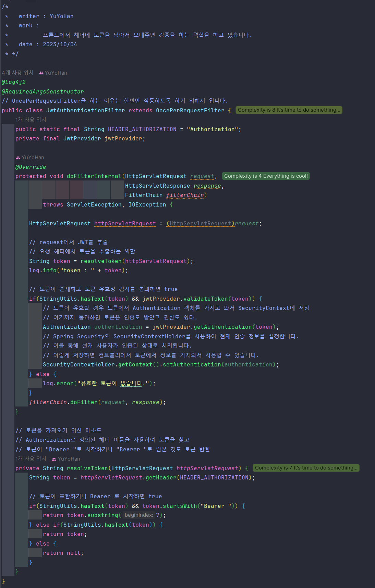Screen dimensions: 375x588
Task: Click the getHeader method call
Action: 161,478
